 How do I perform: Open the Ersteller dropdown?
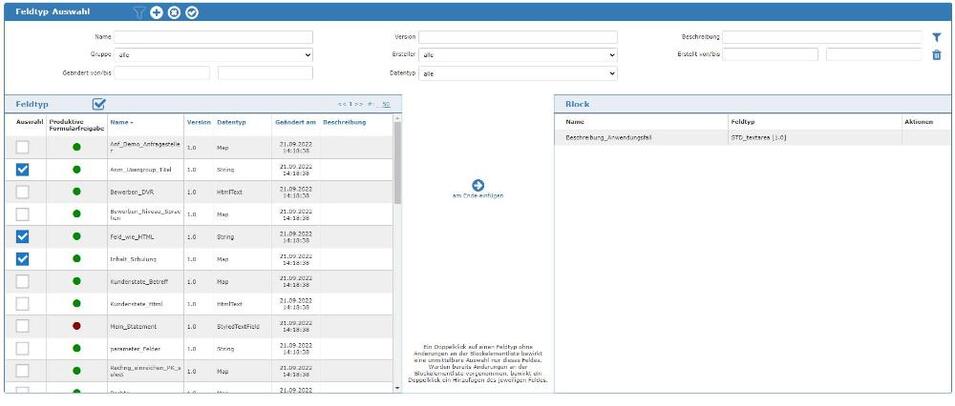coord(517,55)
